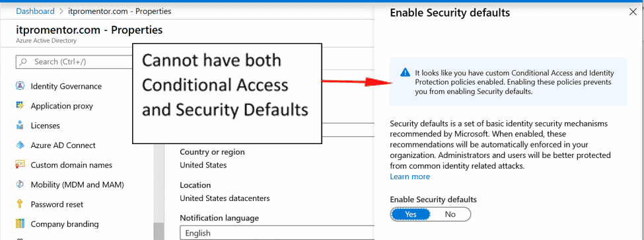The height and width of the screenshot is (240, 644).
Task: Click the Search (Ctrl+/) input field
Action: point(74,62)
